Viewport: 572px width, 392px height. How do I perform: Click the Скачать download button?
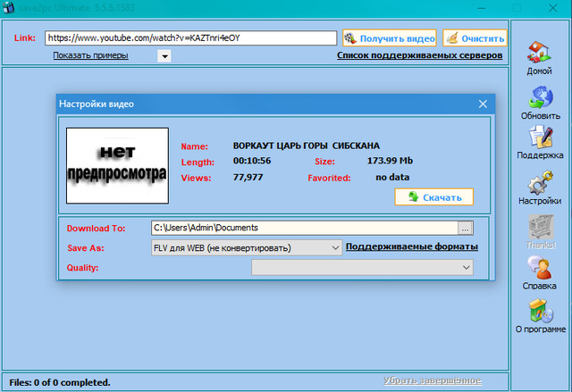point(433,196)
